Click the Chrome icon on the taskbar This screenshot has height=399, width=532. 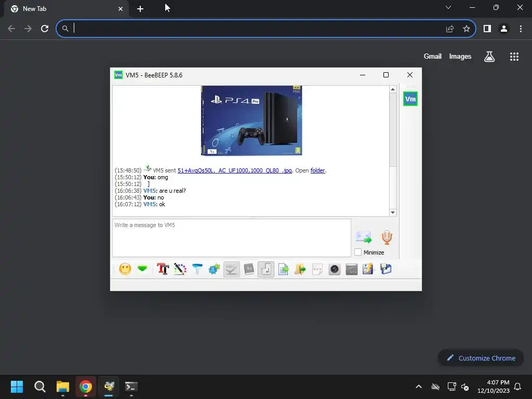pos(86,387)
